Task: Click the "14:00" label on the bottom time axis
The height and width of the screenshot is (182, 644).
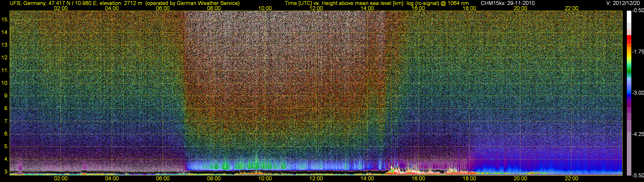Action: (x=367, y=179)
